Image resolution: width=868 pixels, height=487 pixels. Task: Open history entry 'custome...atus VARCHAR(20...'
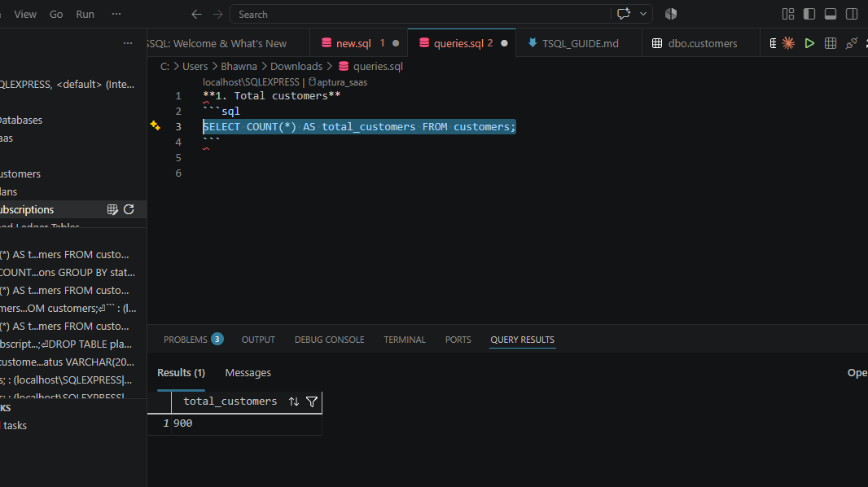pyautogui.click(x=67, y=362)
